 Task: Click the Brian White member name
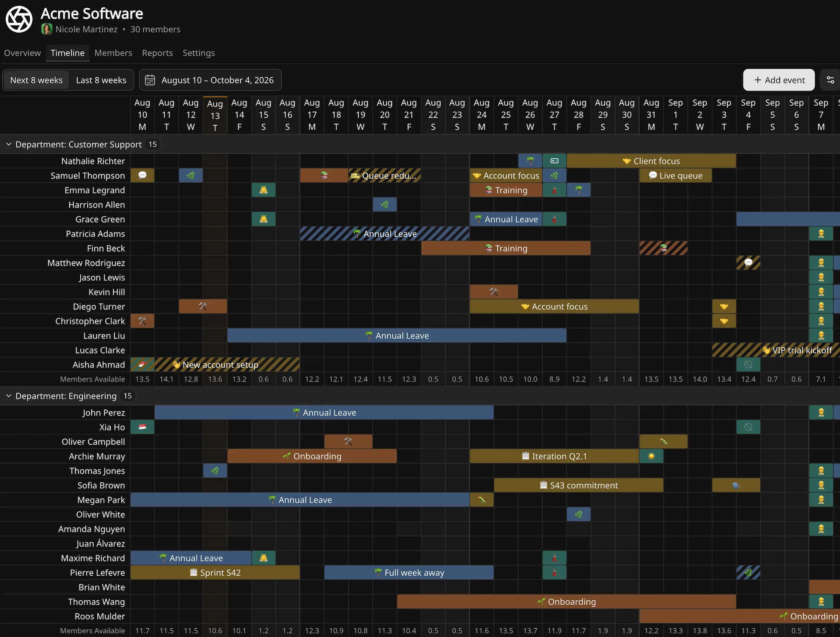coord(102,587)
